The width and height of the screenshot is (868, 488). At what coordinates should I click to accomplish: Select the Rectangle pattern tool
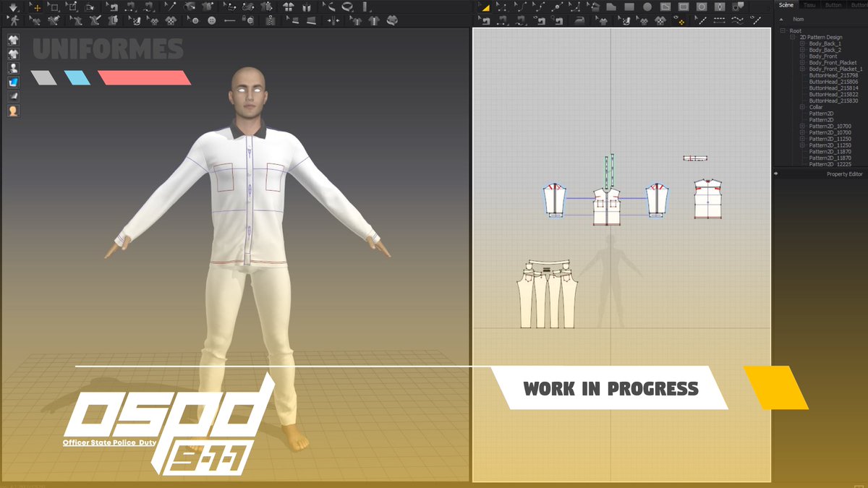pos(629,7)
